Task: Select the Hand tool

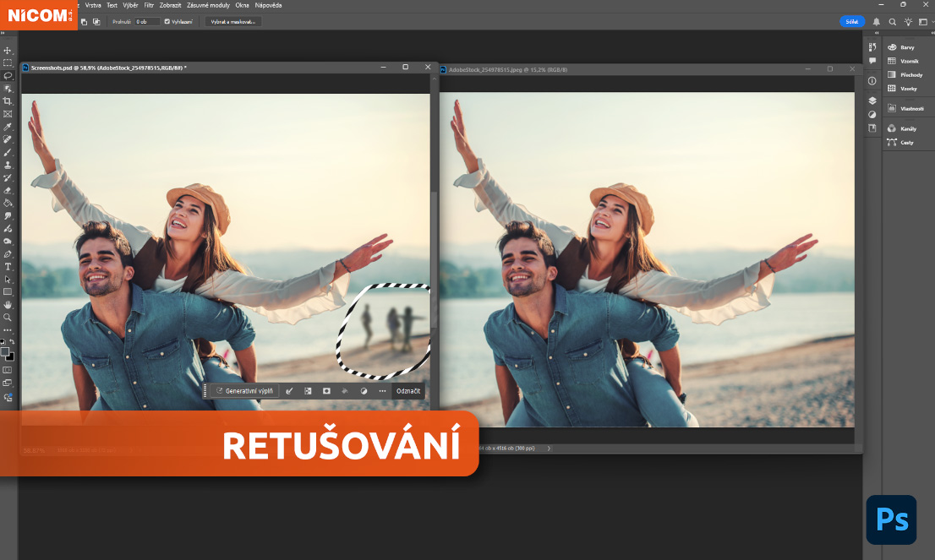Action: coord(8,305)
